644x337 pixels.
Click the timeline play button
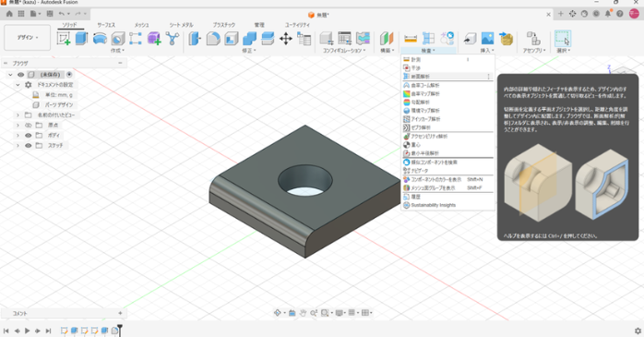(x=27, y=331)
